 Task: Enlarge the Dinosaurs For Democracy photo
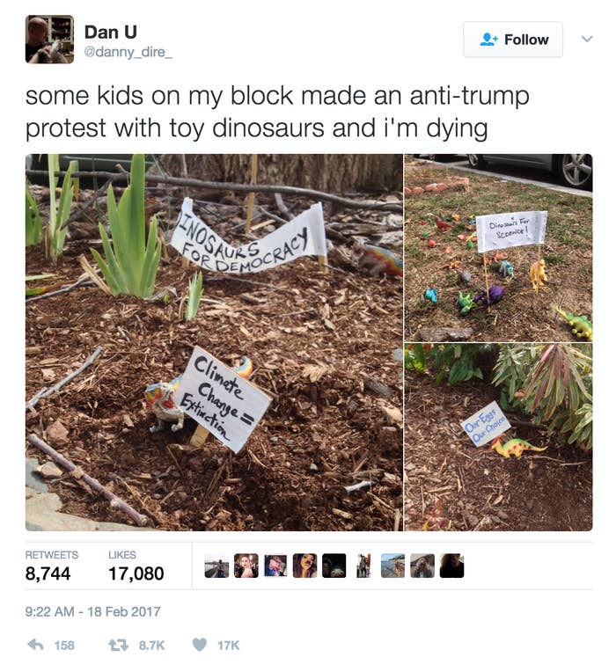pos(214,342)
